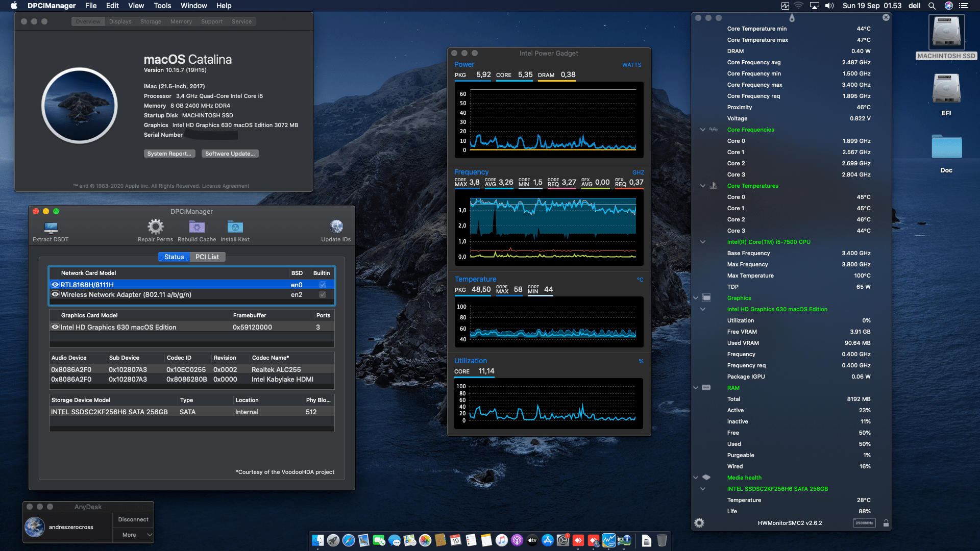Open Launchpad in the Dock
The height and width of the screenshot is (551, 980).
[x=333, y=540]
